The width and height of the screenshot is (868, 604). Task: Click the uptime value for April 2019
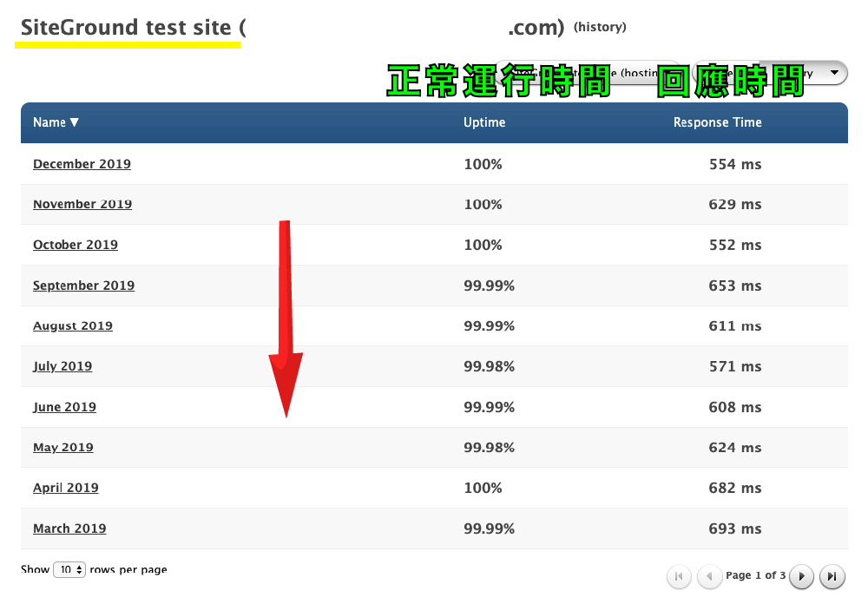[x=483, y=488]
